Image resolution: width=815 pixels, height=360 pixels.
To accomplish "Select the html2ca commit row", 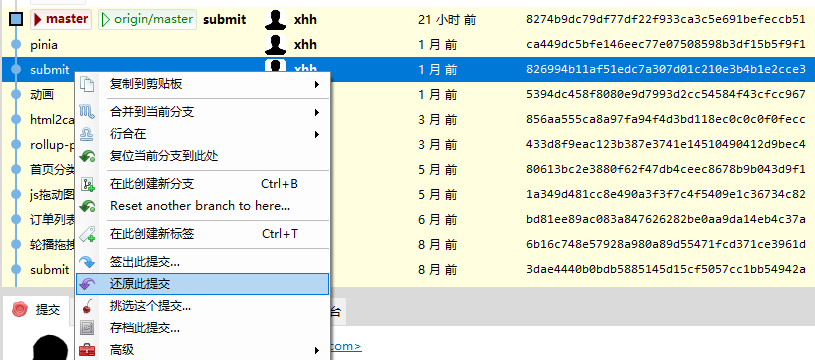I will 408,119.
